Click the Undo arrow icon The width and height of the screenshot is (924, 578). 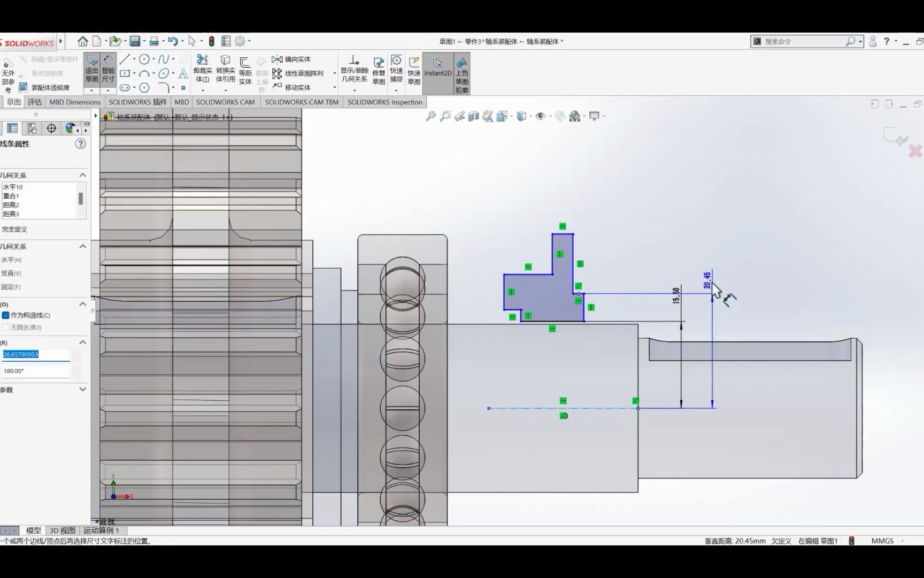pos(172,41)
